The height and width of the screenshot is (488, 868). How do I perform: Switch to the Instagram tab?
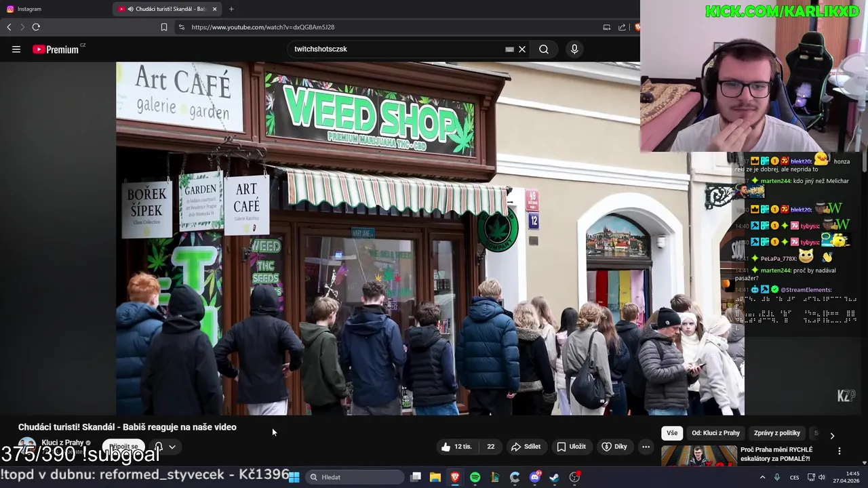click(x=54, y=9)
